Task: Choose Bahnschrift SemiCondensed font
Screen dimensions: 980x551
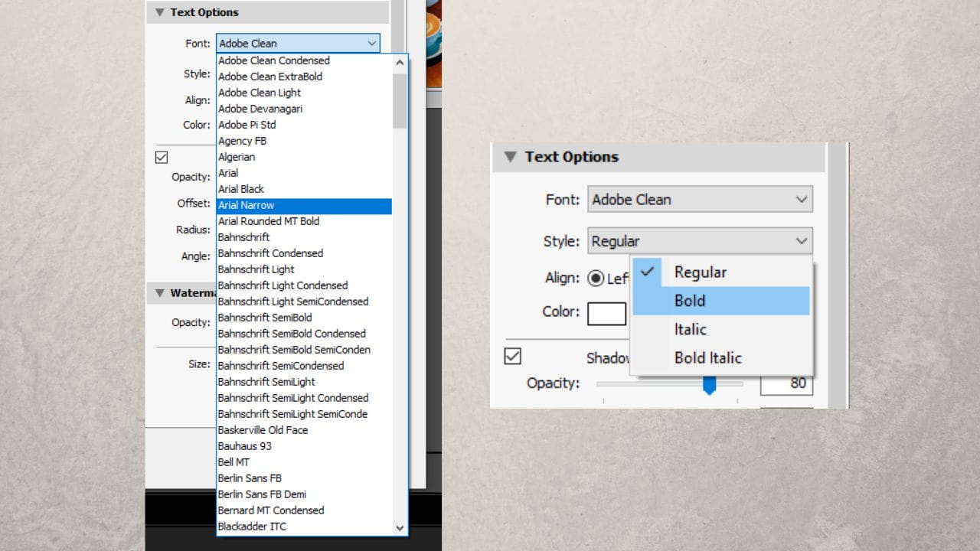Action: tap(304, 366)
